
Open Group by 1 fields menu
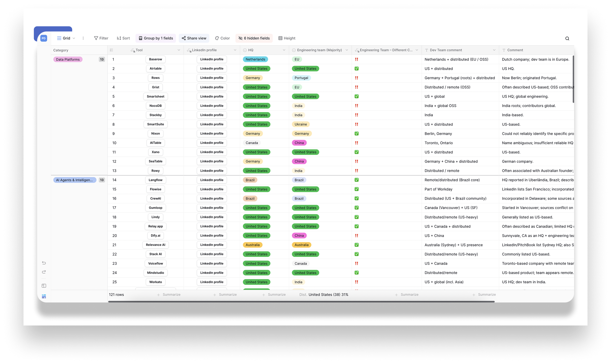[156, 38]
